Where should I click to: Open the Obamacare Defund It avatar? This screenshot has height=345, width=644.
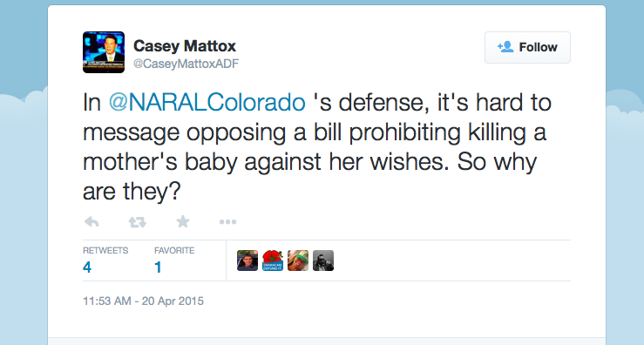coord(273,260)
